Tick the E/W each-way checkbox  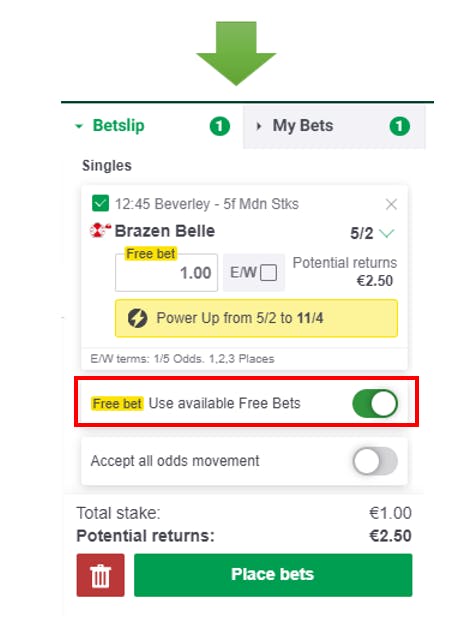click(x=268, y=272)
